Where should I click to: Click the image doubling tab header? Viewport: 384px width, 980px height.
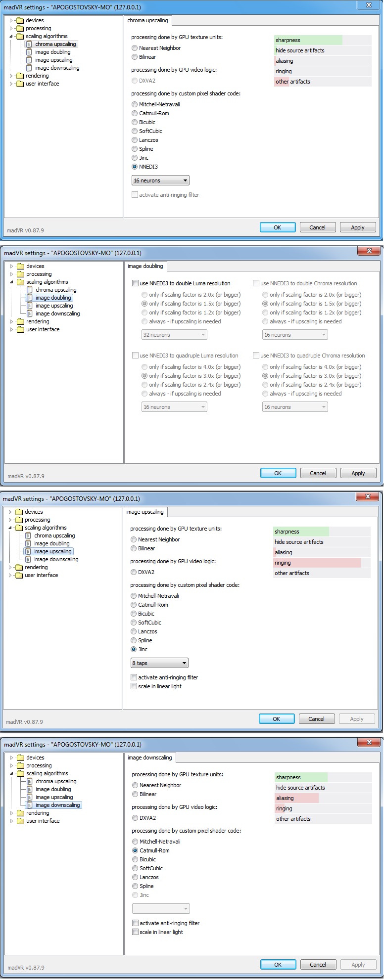(x=145, y=266)
